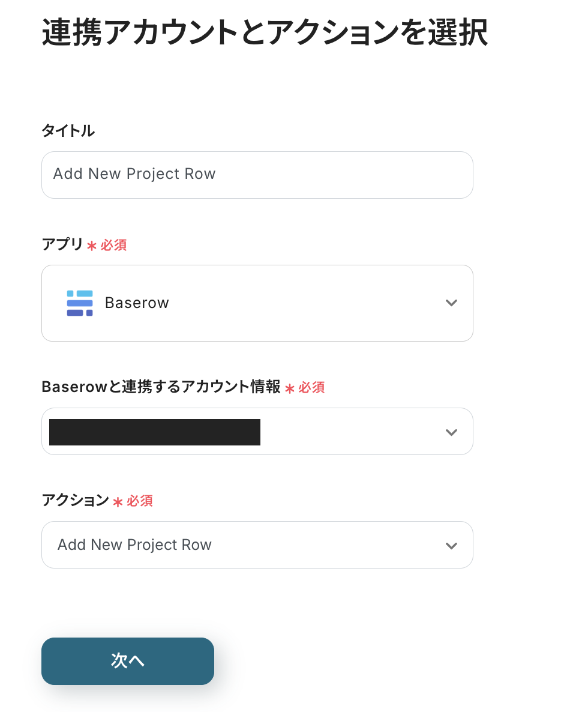Click the red asterisk beside アカウント情報
The image size is (588, 712).
(x=290, y=388)
